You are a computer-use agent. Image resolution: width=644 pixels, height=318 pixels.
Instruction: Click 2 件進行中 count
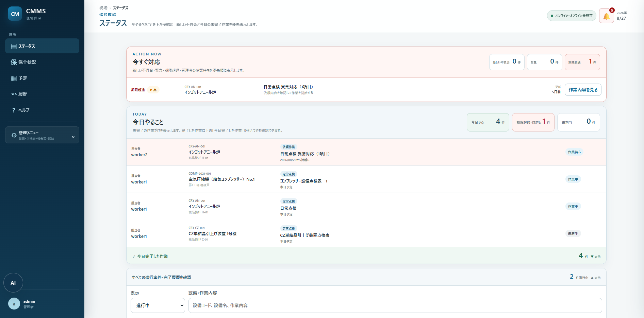pyautogui.click(x=579, y=277)
